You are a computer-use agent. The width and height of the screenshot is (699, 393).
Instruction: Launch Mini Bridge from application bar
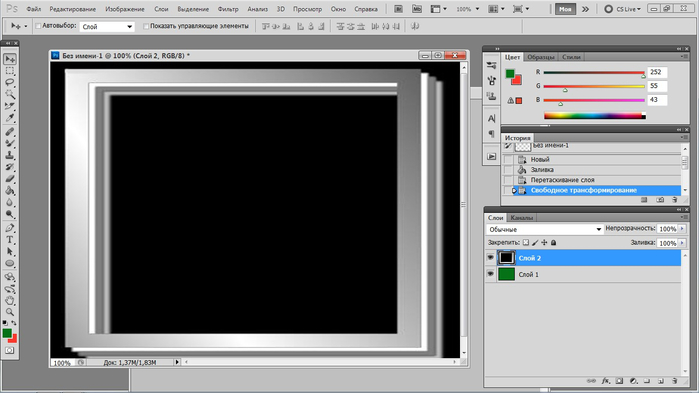[416, 9]
